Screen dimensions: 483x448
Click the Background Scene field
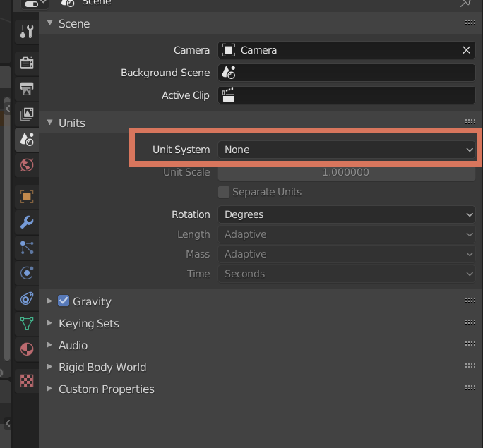(x=347, y=73)
